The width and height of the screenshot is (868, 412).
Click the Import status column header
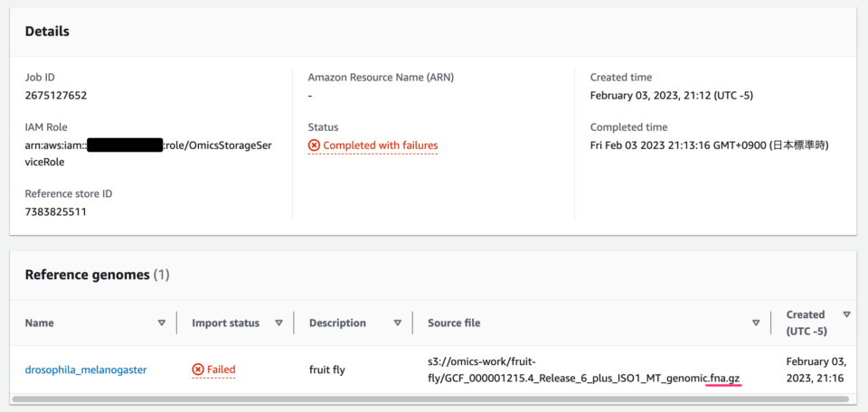tap(225, 323)
